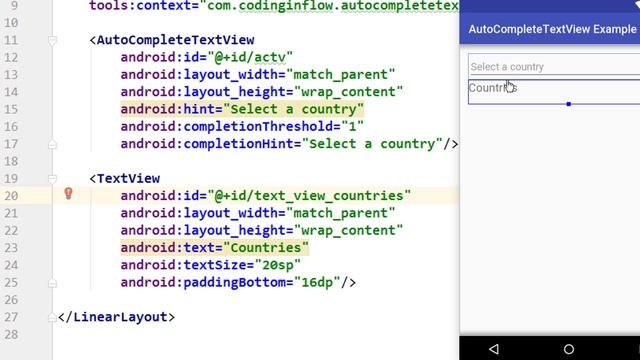The width and height of the screenshot is (640, 360).
Task: Click line number 28 in the gutter
Action: [11, 335]
